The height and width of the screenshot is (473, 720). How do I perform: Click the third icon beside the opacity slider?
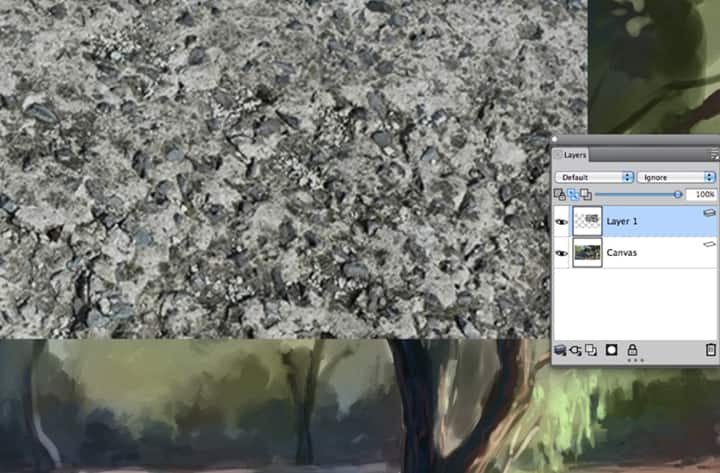coord(586,195)
